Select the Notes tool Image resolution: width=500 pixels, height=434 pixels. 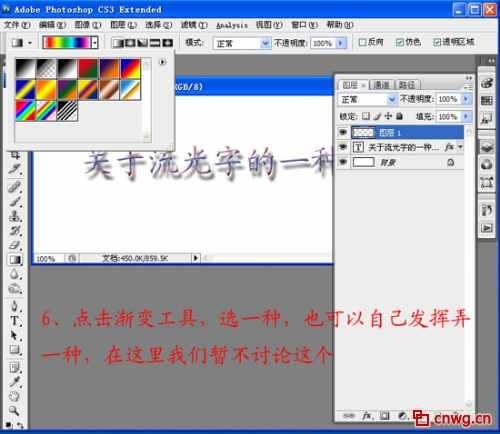(15, 367)
